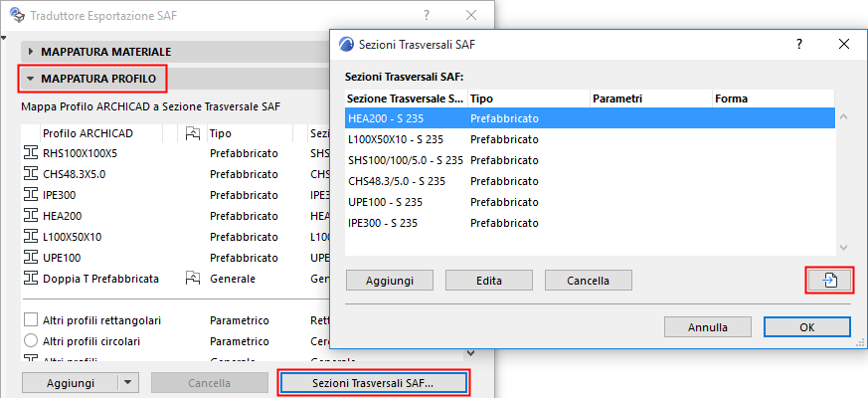Viewport: 868px width, 398px height.
Task: Click Aggiungi in Sezioni Trasversali SAF dialog
Action: (x=390, y=281)
